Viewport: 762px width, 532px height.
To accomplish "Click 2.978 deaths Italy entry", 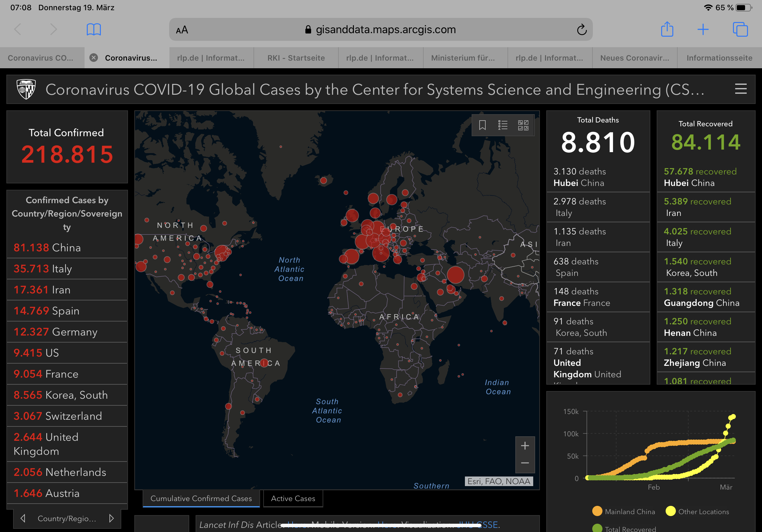I will 598,207.
